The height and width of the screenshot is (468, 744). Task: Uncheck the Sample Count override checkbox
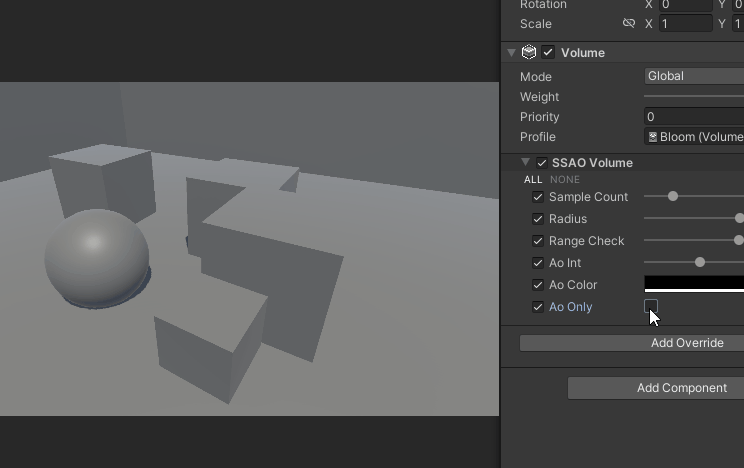pyautogui.click(x=538, y=197)
